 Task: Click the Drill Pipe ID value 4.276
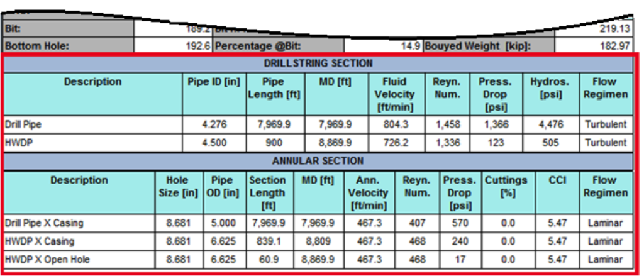pyautogui.click(x=214, y=124)
